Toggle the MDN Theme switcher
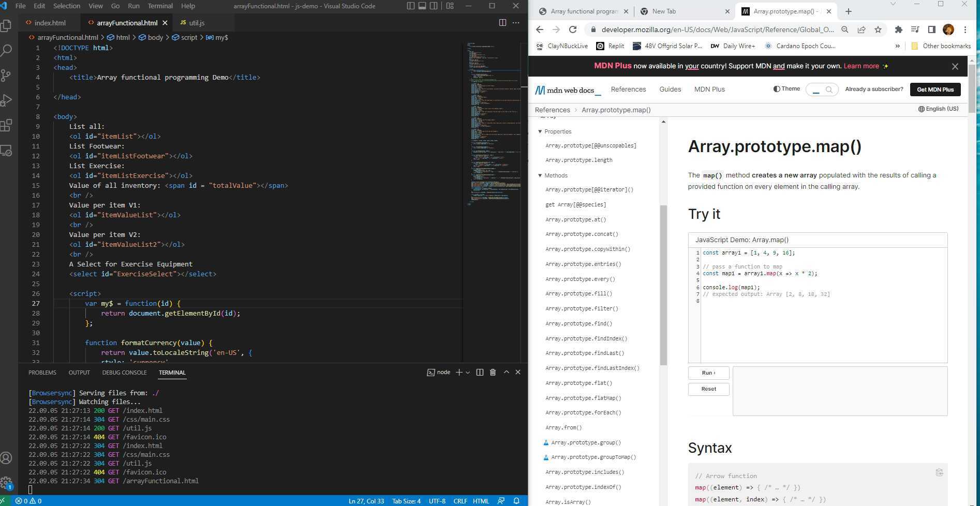 (x=786, y=89)
